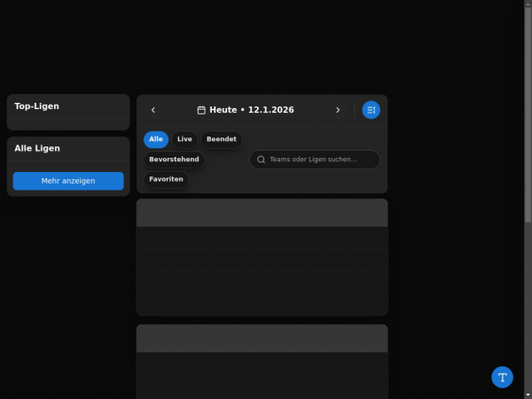Open the floating blue T button

502,377
